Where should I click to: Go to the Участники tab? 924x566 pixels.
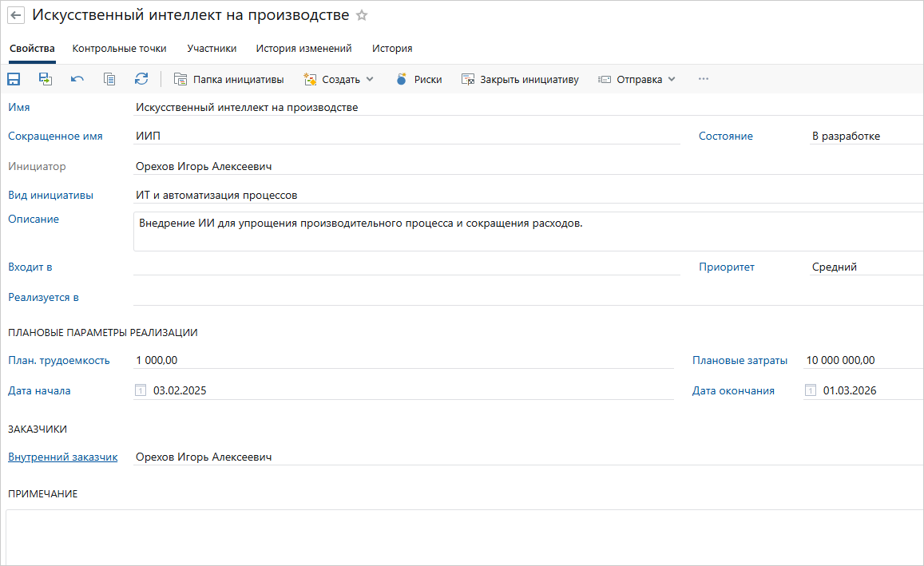212,49
